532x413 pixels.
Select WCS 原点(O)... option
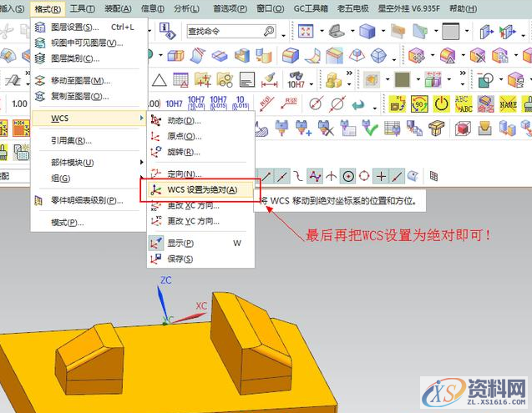point(200,136)
